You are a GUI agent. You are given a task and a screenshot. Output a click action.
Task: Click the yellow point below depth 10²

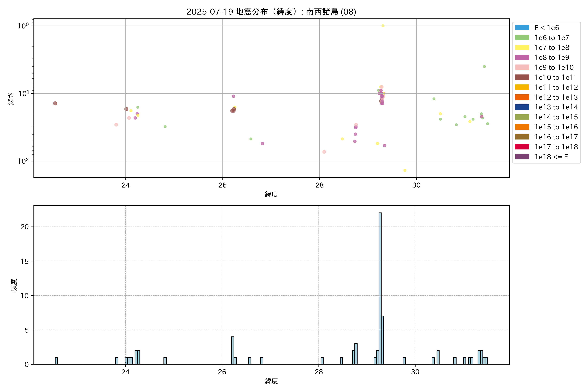[x=405, y=170]
